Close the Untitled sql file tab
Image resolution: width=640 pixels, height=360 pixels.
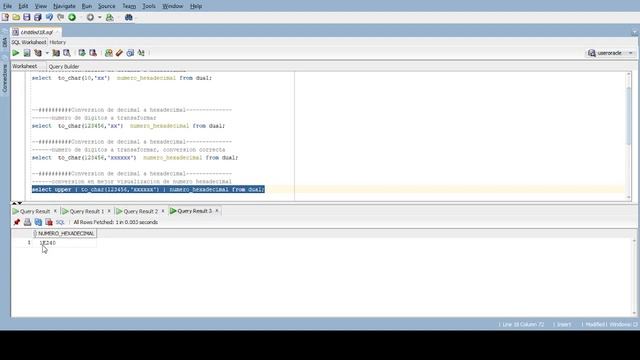(58, 32)
